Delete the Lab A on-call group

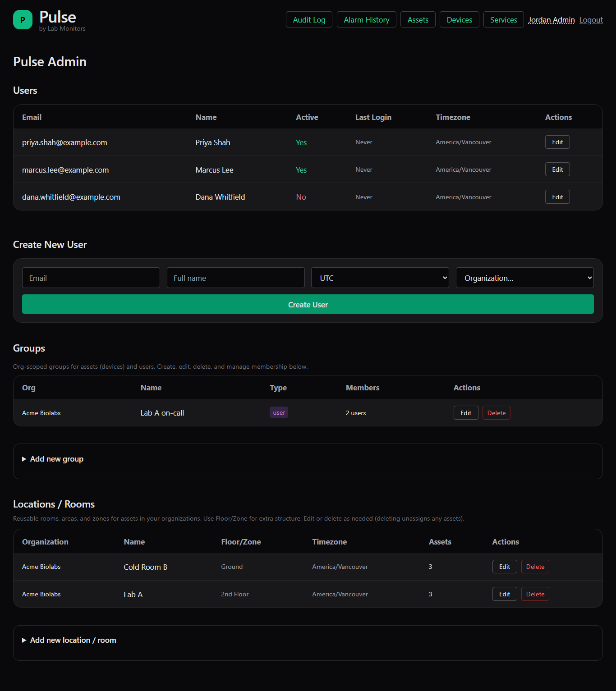(x=496, y=413)
